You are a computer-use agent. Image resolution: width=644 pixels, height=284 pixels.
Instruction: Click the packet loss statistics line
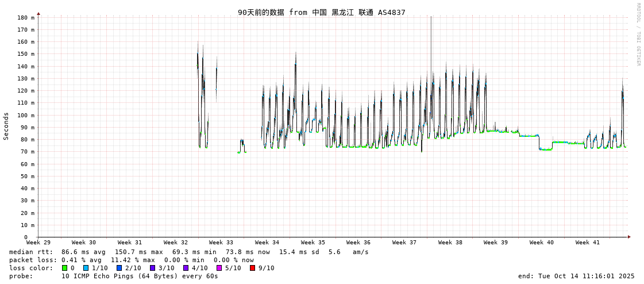(x=132, y=260)
